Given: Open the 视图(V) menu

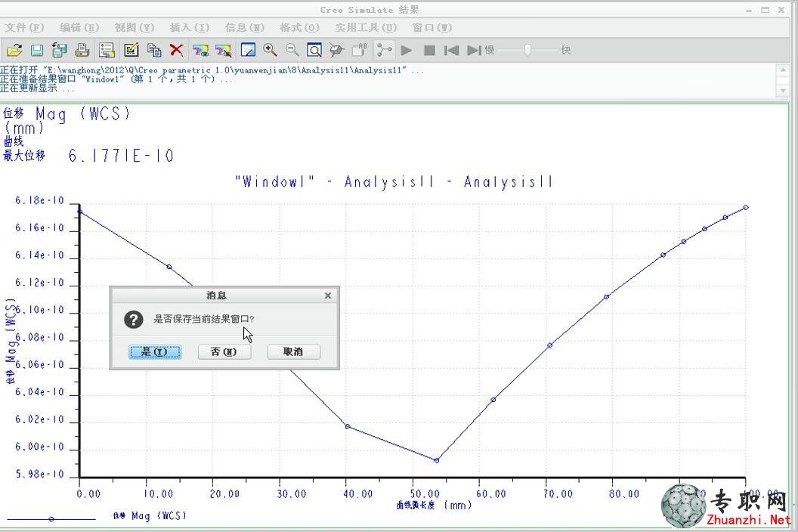Looking at the screenshot, I should click(x=134, y=27).
